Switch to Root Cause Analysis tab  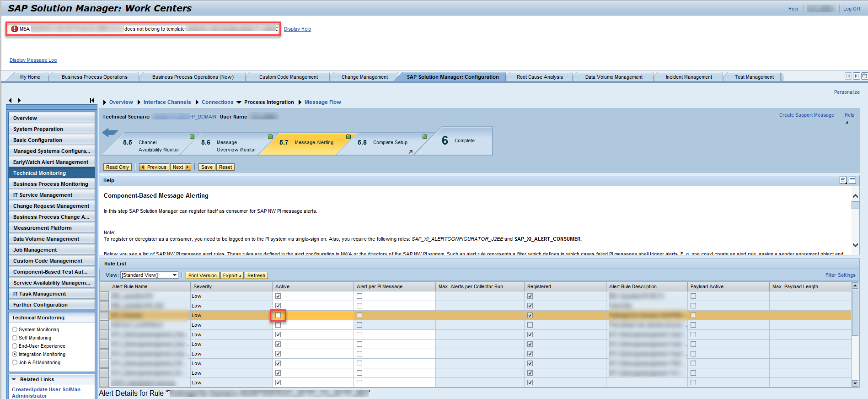(x=540, y=77)
